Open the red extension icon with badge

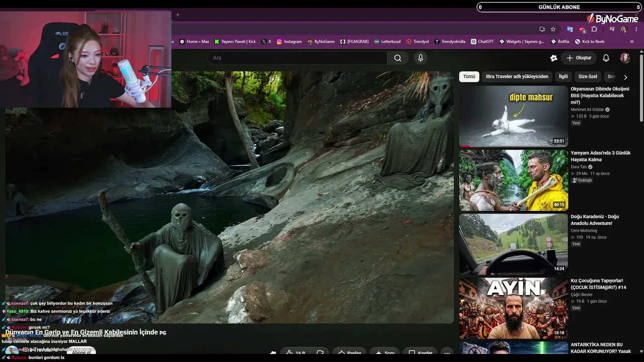click(x=582, y=29)
